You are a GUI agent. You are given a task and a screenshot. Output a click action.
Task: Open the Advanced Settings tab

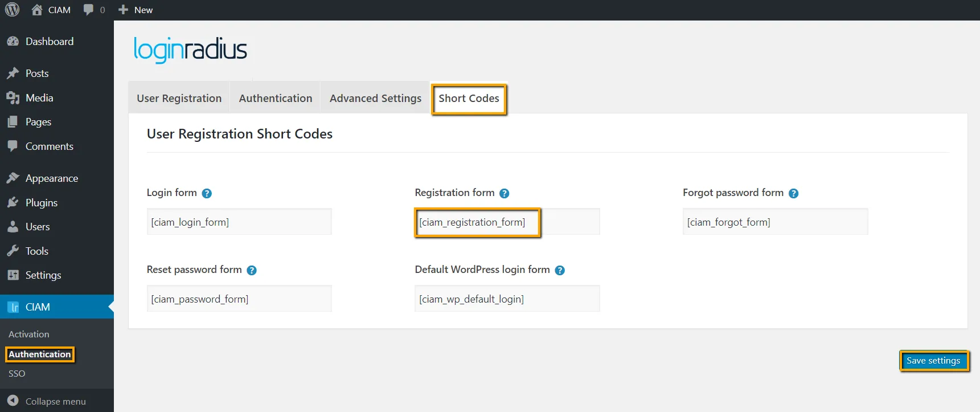pyautogui.click(x=375, y=98)
